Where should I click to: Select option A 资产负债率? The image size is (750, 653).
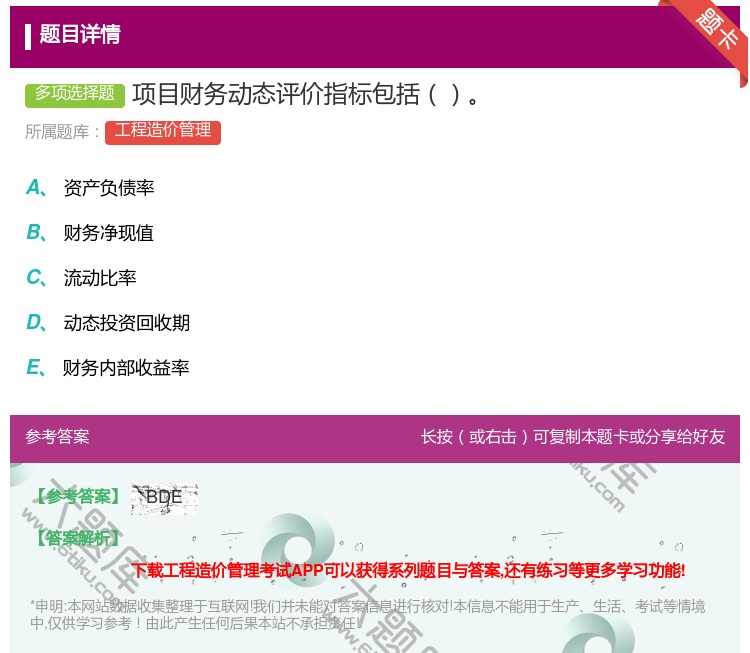click(x=90, y=188)
